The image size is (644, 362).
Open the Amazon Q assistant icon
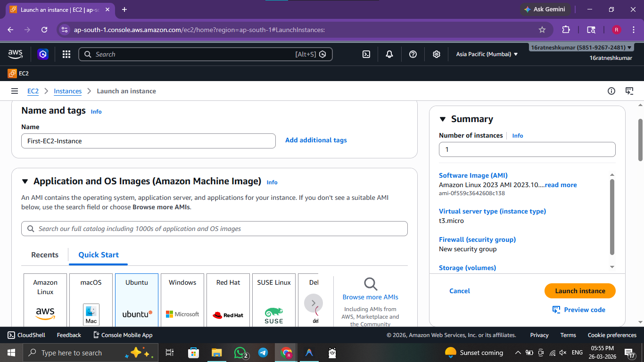(x=43, y=54)
